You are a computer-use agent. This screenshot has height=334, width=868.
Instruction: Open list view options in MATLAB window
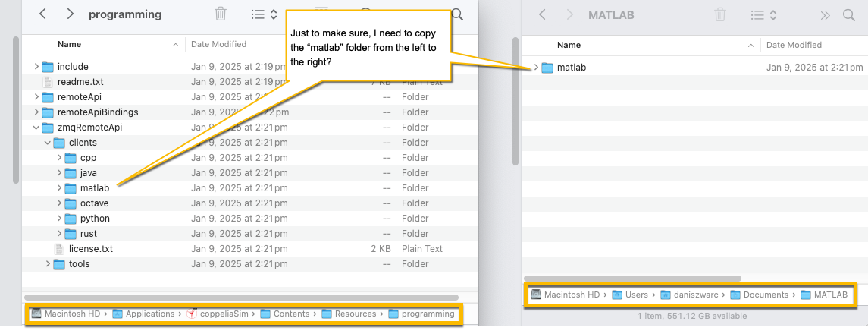click(x=763, y=14)
